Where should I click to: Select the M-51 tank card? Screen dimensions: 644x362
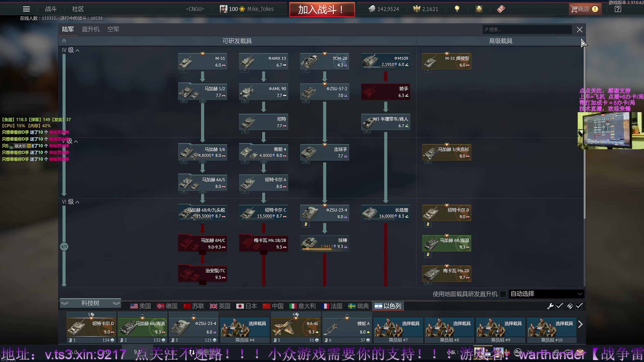click(203, 62)
